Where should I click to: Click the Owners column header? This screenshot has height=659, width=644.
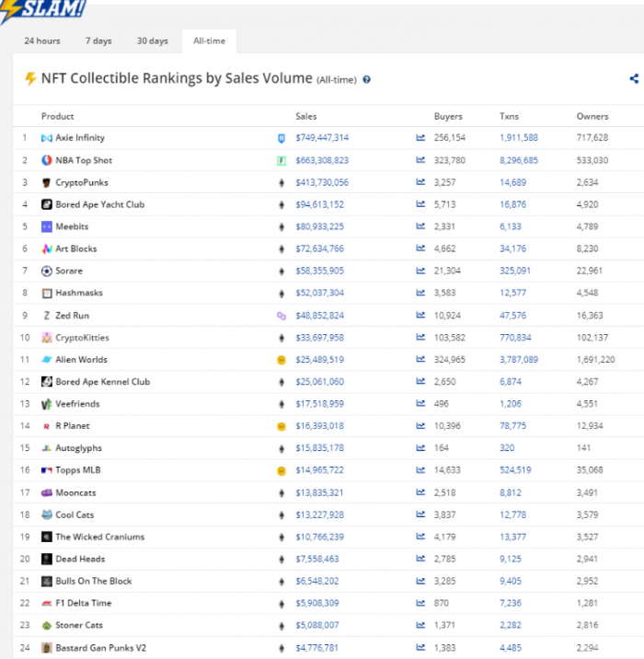point(592,116)
